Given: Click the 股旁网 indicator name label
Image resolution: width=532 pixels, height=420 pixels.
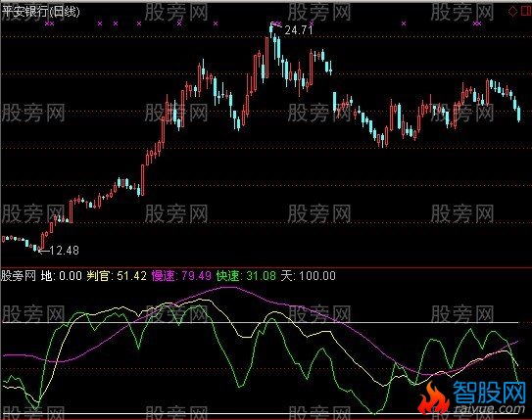Looking at the screenshot, I should 19,275.
